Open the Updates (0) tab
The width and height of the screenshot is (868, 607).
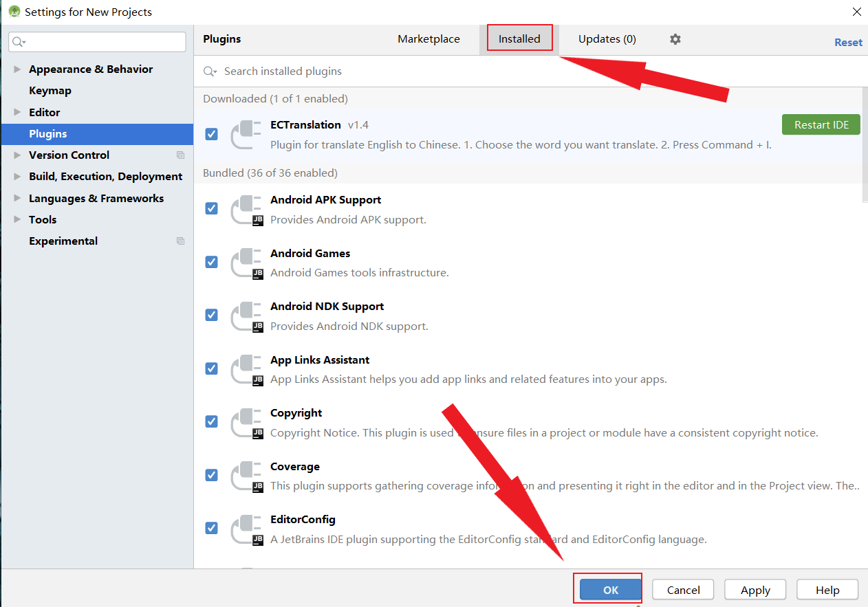607,39
